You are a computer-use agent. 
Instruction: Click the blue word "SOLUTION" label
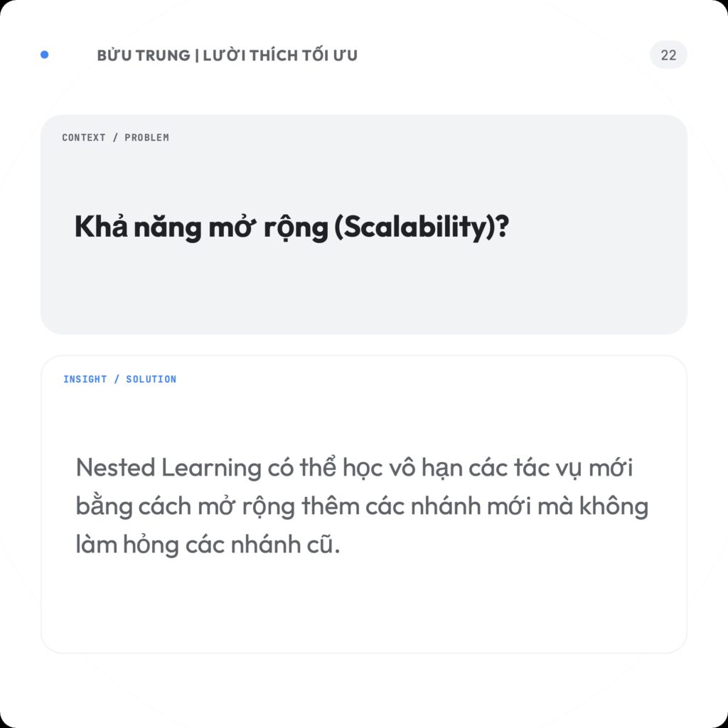[x=151, y=379]
